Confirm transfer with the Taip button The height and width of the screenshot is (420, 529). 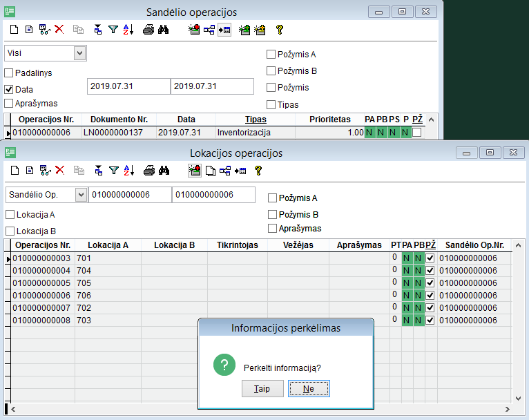click(262, 389)
